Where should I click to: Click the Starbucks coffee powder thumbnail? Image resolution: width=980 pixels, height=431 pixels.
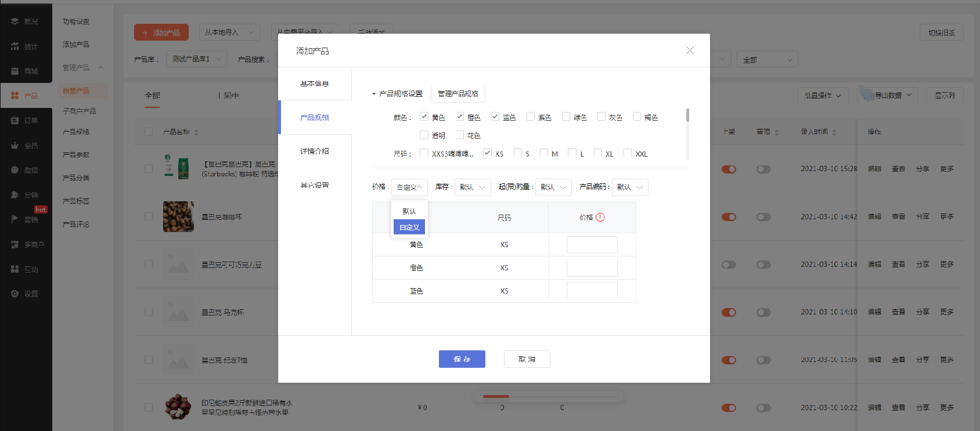click(178, 168)
